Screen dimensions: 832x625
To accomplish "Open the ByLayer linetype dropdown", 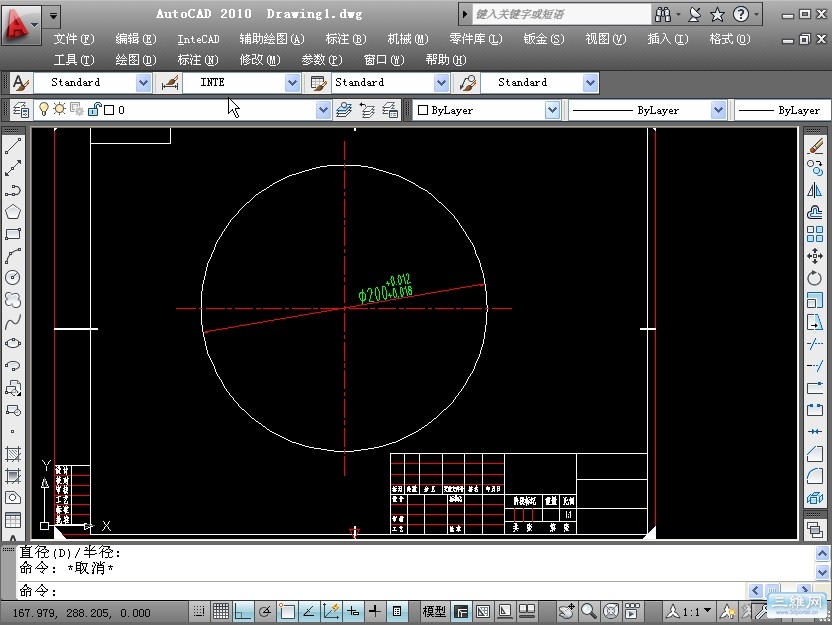I will pyautogui.click(x=718, y=110).
